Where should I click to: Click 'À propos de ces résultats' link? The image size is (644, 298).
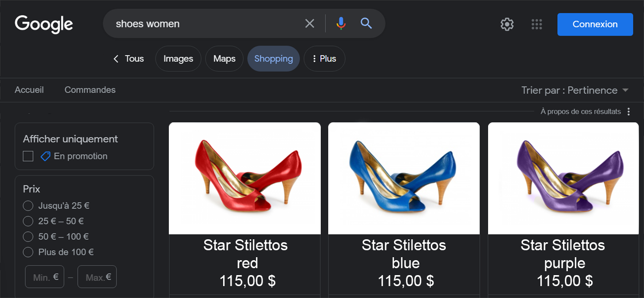pos(581,111)
